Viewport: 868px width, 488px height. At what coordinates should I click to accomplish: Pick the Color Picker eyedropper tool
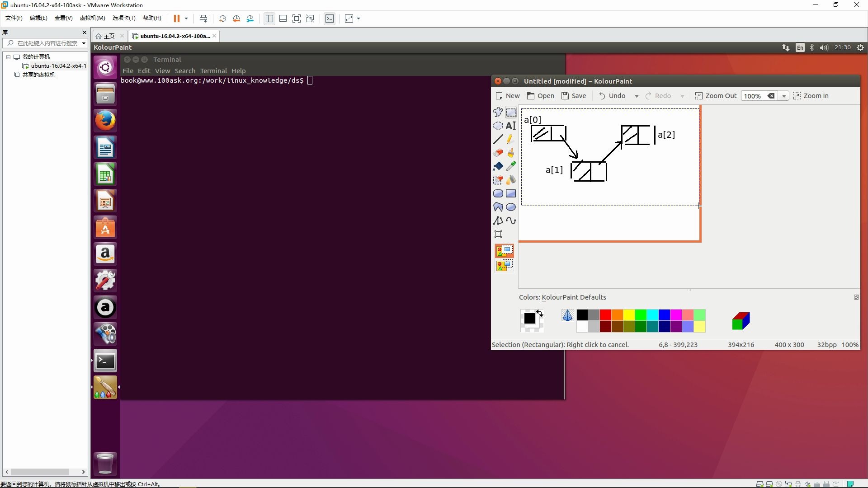(511, 166)
